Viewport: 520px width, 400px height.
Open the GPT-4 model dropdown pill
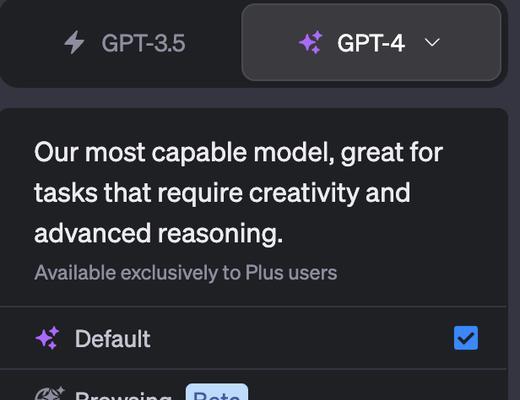point(371,42)
